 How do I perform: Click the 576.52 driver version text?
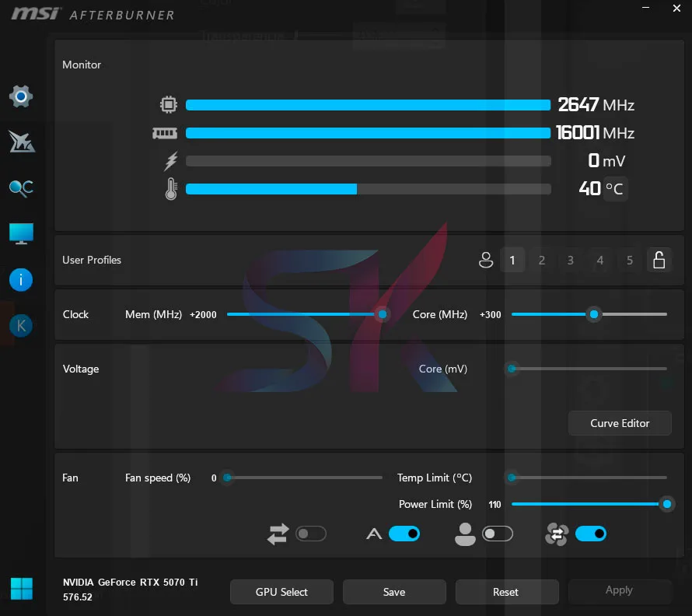click(77, 597)
